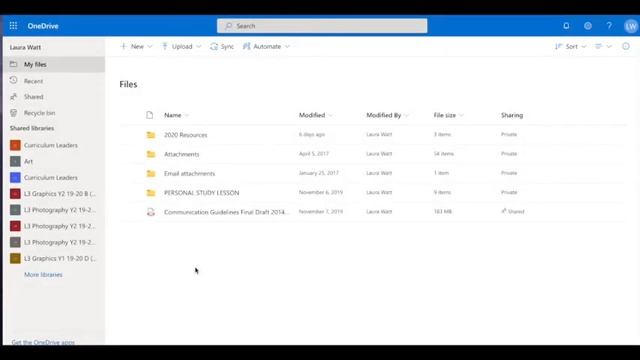The width and height of the screenshot is (640, 360).
Task: Click the Recycle bin icon
Action: tap(13, 112)
